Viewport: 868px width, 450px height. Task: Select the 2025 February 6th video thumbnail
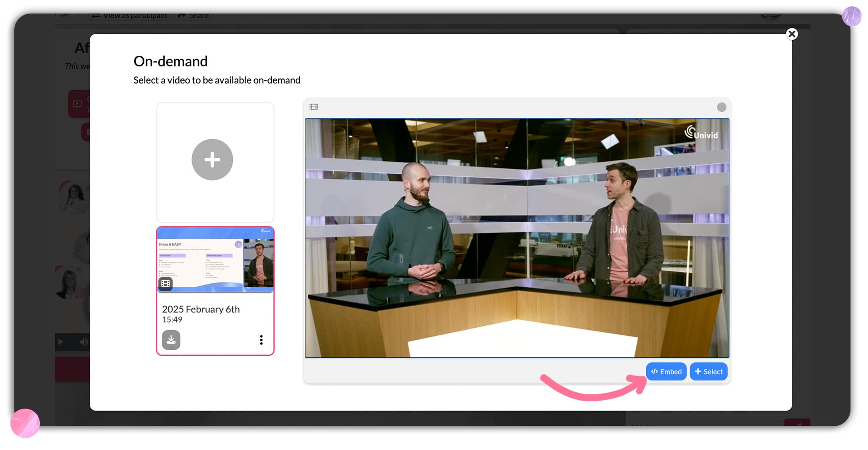215,260
